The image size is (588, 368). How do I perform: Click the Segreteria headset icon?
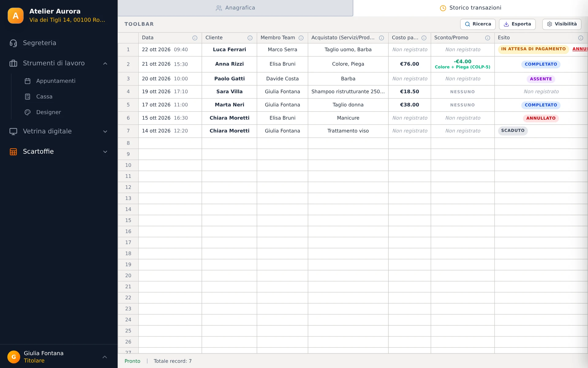(13, 43)
